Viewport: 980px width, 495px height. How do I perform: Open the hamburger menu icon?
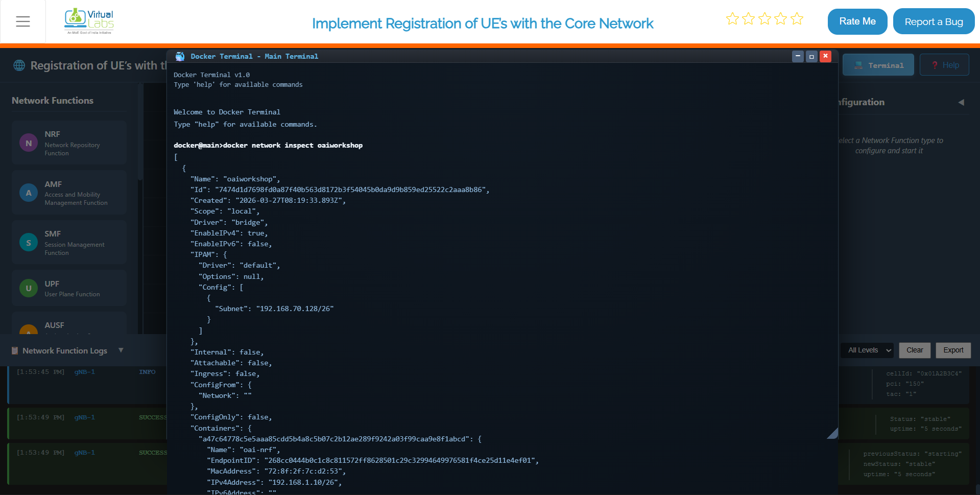click(x=23, y=21)
